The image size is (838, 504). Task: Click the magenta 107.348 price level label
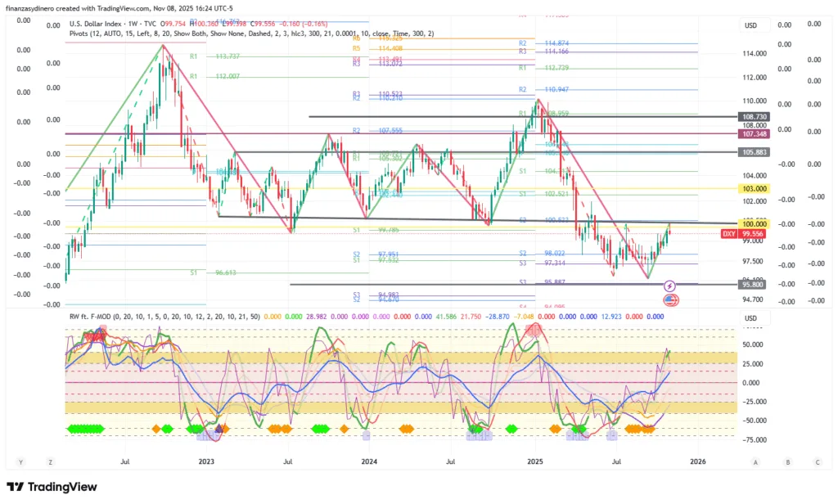(x=753, y=133)
